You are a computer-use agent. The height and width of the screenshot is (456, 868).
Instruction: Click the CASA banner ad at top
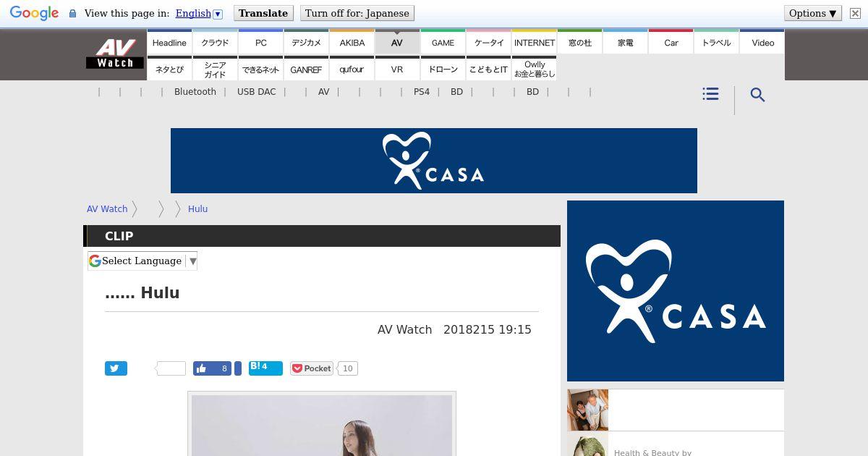[434, 161]
